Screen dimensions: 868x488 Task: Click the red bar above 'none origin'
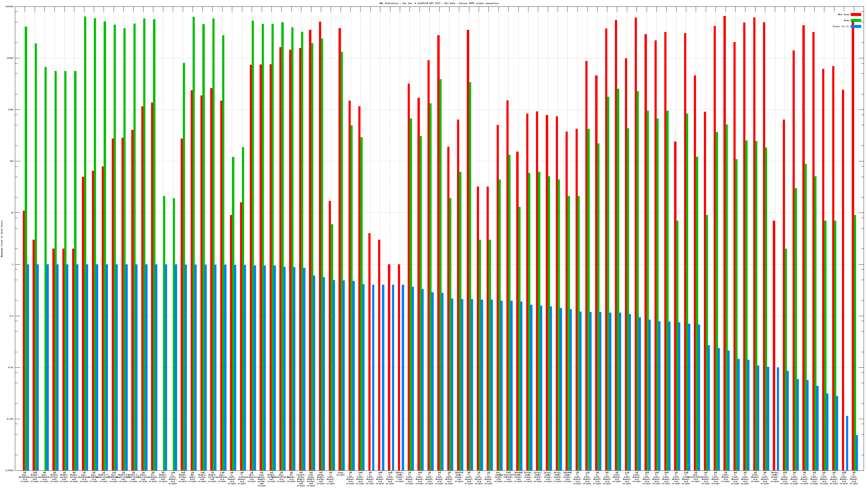(x=340, y=249)
